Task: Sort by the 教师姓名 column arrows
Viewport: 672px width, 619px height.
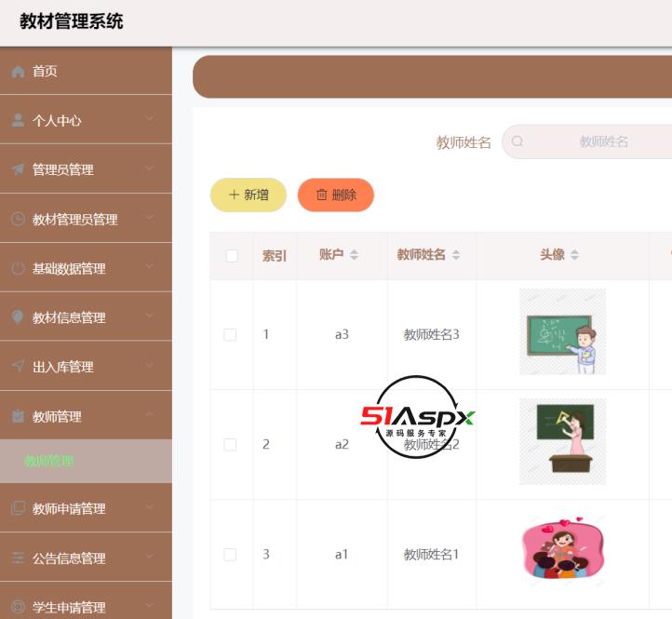Action: (x=456, y=255)
